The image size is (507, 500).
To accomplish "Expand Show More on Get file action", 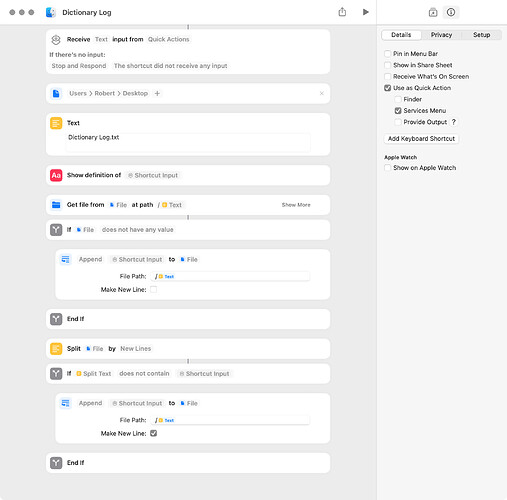I will coord(296,205).
